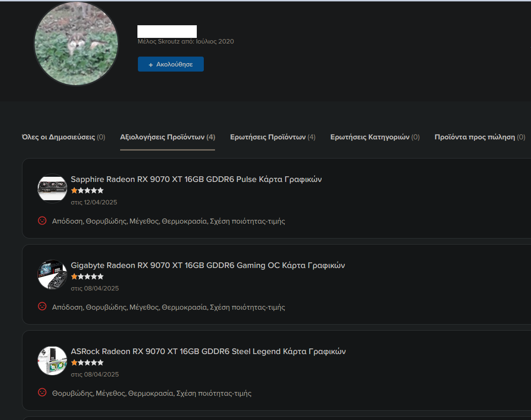
Task: Click the sad face icon in ASRock review
Action: coord(42,392)
